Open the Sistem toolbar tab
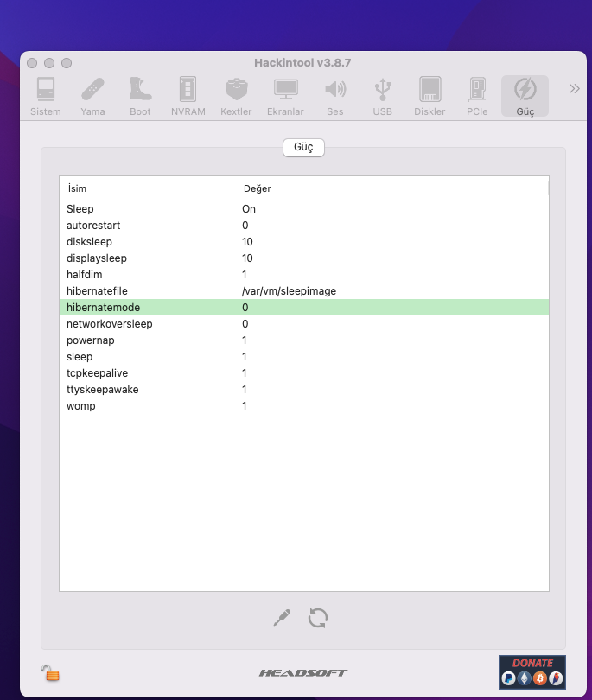Screen dimensions: 592x700 coord(46,96)
